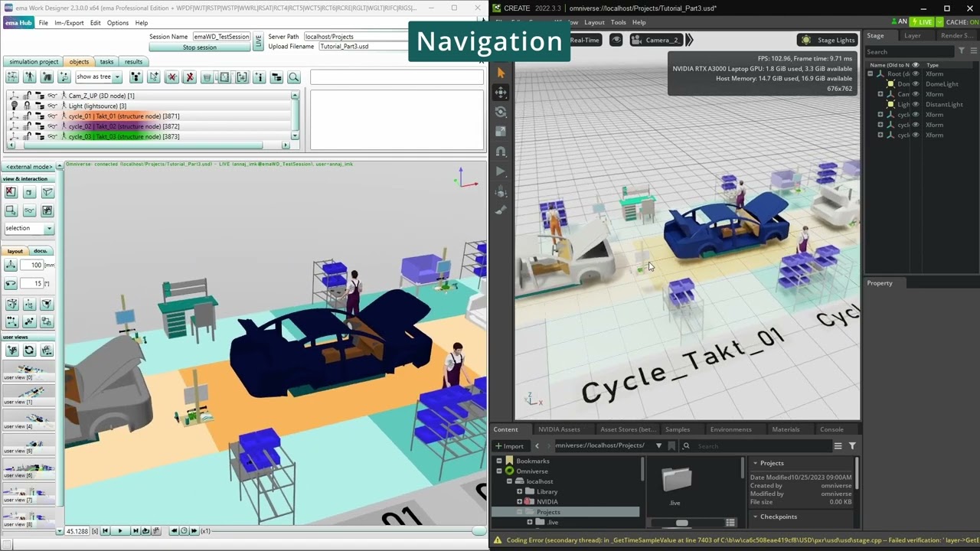
Task: Click the add human model icon in objects toolbar
Action: click(x=30, y=77)
